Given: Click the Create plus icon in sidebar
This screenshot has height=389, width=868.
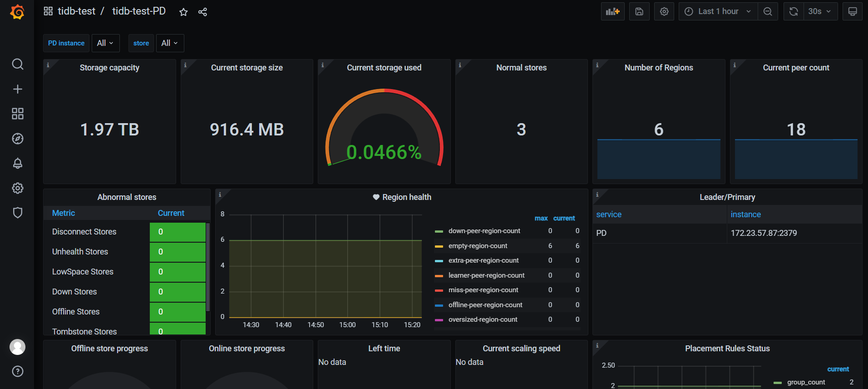Looking at the screenshot, I should (x=17, y=89).
